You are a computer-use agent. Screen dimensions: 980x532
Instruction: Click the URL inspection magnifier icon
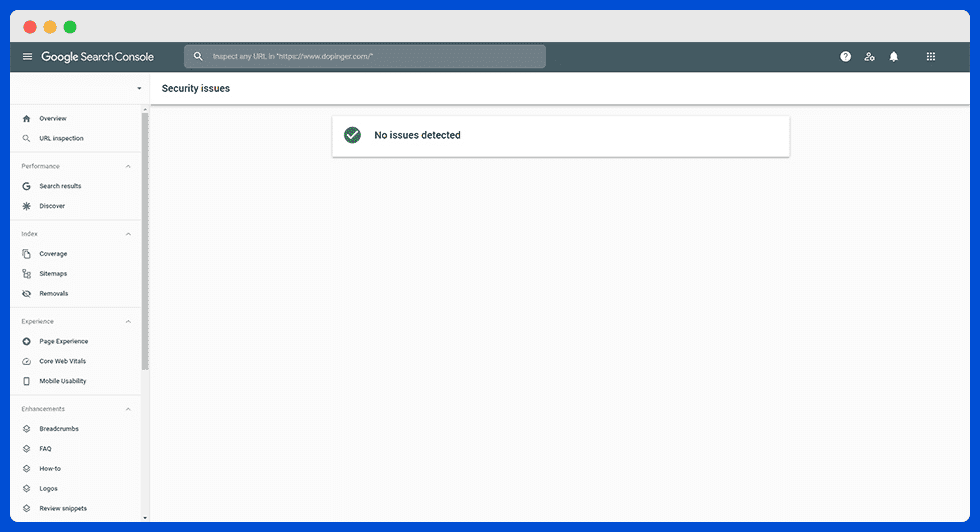pos(26,138)
